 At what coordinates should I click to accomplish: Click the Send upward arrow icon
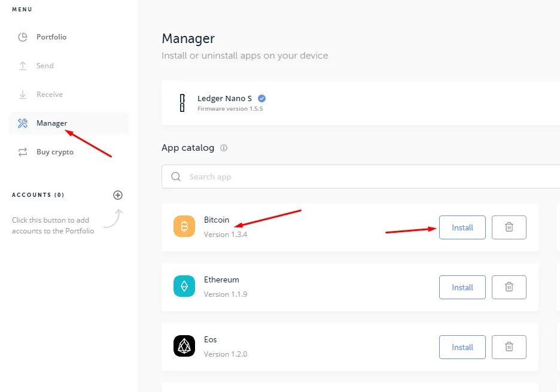23,66
